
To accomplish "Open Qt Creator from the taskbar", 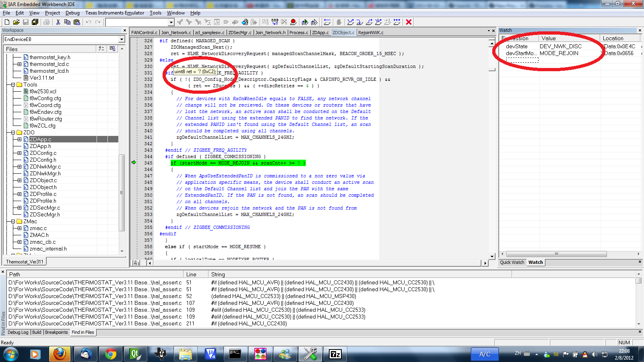I will pyautogui.click(x=135, y=354).
